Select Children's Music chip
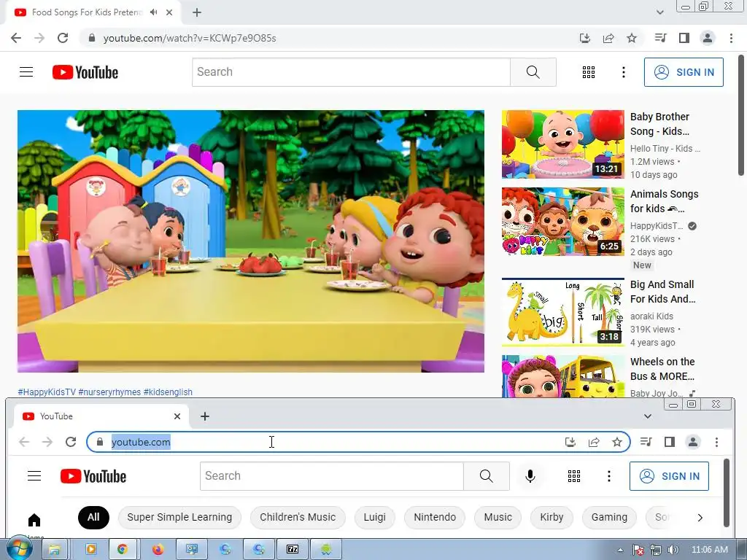Image resolution: width=747 pixels, height=560 pixels. 298,517
